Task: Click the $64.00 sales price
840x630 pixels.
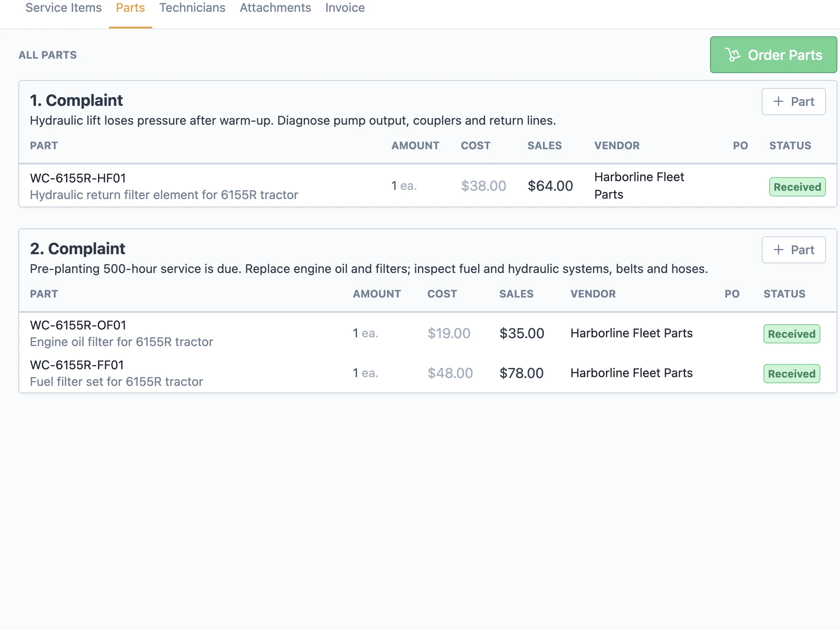Action: [x=550, y=186]
